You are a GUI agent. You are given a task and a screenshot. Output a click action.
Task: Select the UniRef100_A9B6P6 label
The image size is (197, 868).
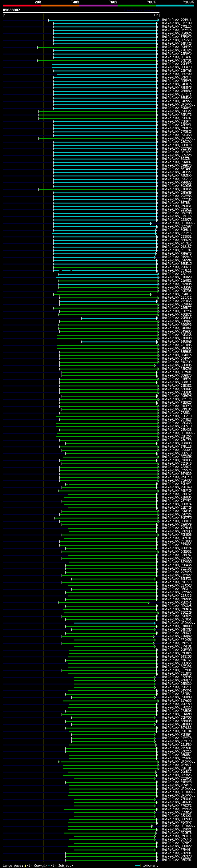pyautogui.click(x=177, y=396)
